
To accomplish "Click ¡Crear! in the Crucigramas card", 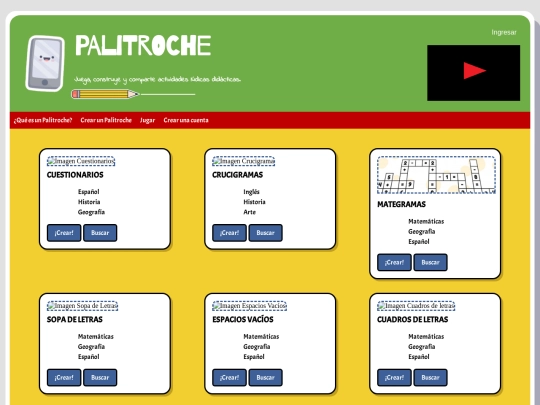I will 229,233.
